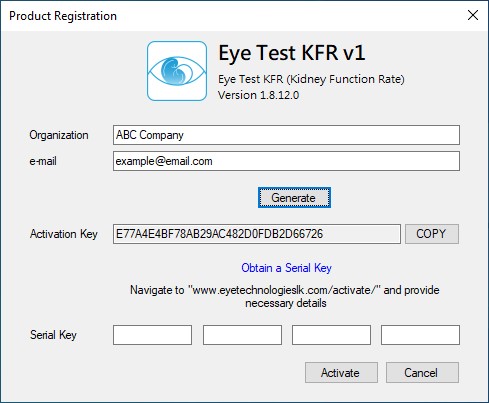
Task: Cancel the registration dialog
Action: (x=422, y=373)
